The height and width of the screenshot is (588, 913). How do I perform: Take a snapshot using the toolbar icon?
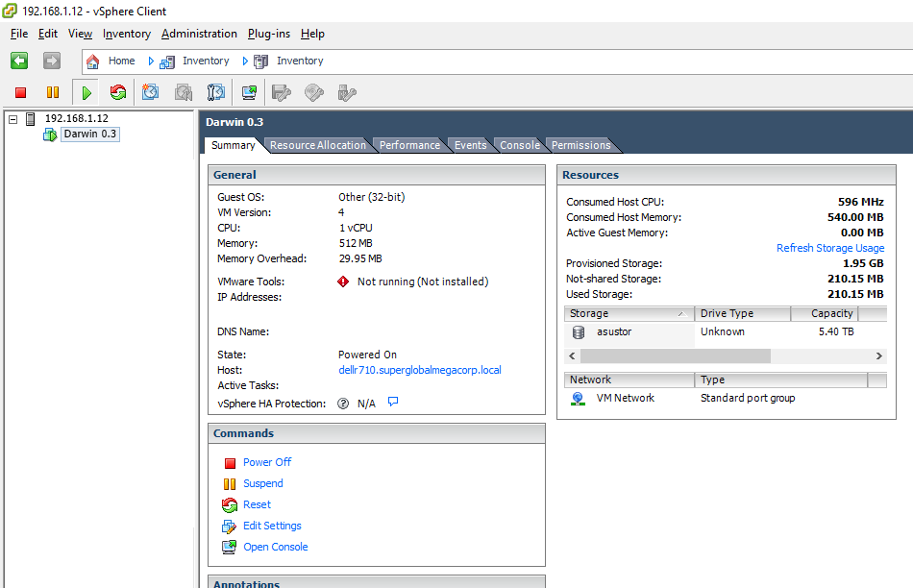[x=151, y=92]
